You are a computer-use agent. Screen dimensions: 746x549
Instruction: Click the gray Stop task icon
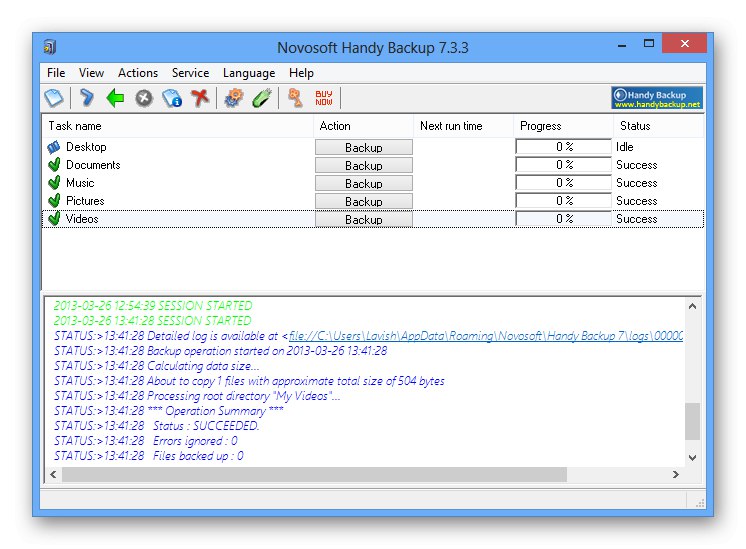click(x=144, y=98)
